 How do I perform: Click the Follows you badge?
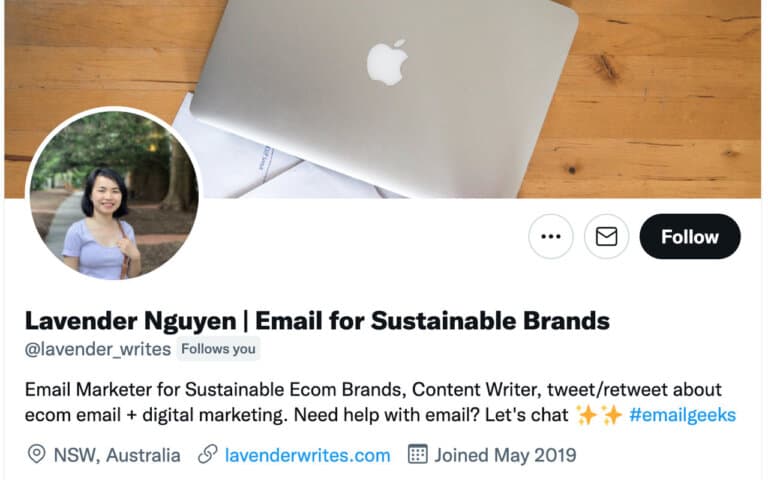[x=218, y=349]
